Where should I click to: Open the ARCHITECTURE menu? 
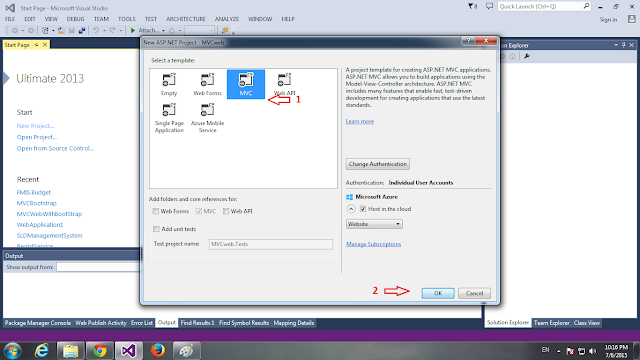[x=186, y=19]
